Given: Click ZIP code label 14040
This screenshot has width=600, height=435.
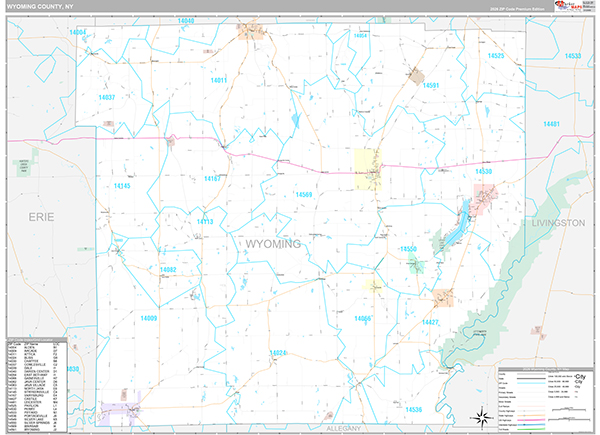Looking at the screenshot, I should point(186,21).
